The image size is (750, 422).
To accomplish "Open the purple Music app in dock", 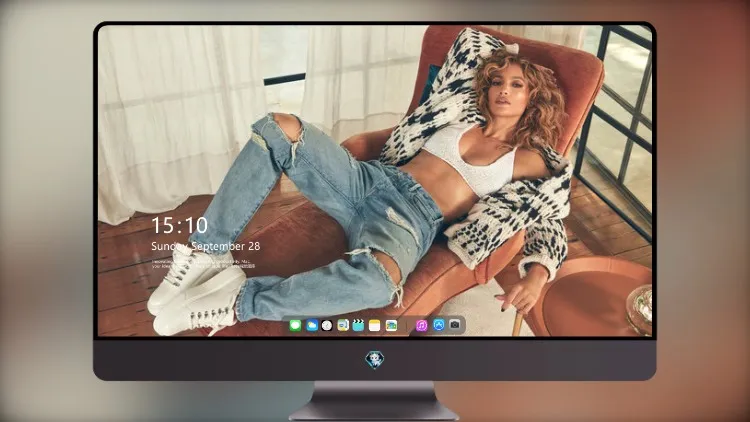I will point(421,326).
